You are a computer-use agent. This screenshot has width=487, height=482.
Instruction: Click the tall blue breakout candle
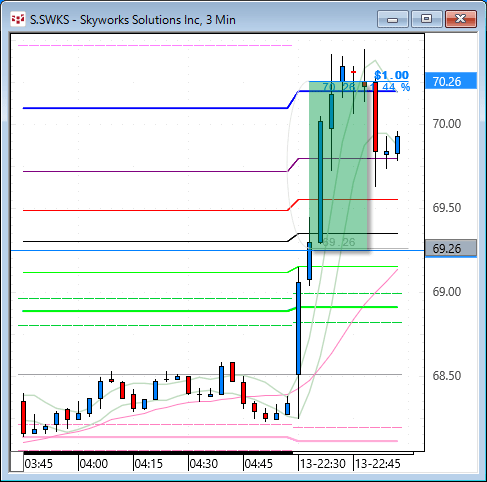299,328
